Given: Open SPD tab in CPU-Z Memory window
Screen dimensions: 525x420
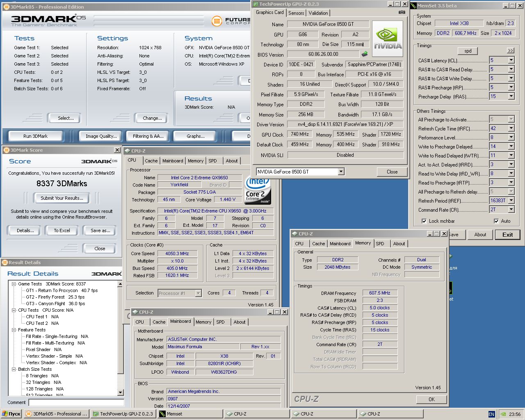Looking at the screenshot, I should pyautogui.click(x=380, y=244).
